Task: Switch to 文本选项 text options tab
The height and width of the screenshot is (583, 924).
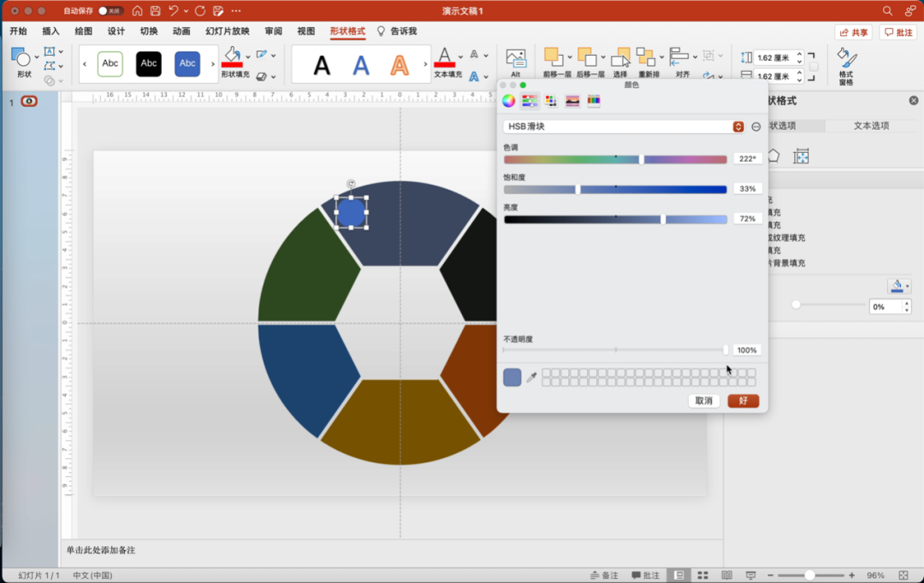Action: (x=871, y=126)
